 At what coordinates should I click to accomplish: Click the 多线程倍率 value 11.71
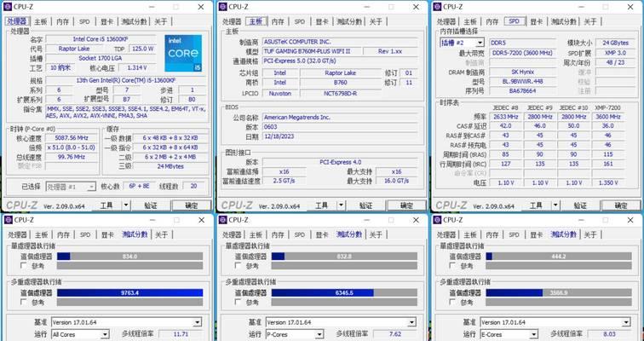click(181, 334)
